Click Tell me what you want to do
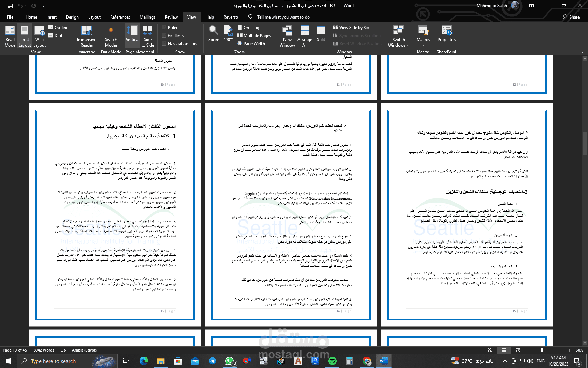The height and width of the screenshot is (368, 588). click(283, 17)
